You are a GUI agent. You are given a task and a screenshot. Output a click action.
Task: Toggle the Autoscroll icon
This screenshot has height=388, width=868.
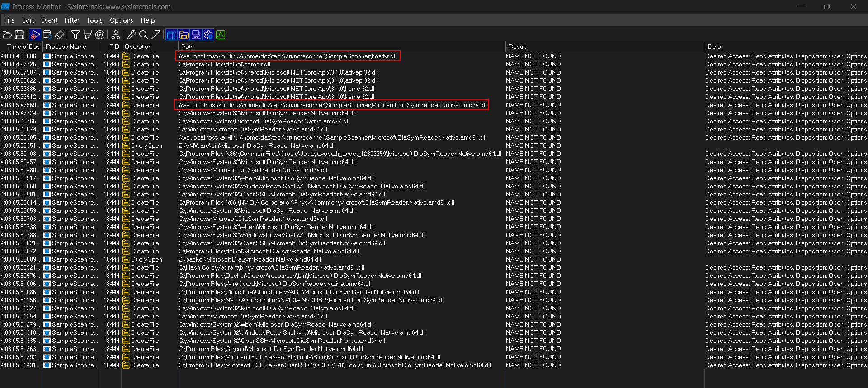[47, 35]
